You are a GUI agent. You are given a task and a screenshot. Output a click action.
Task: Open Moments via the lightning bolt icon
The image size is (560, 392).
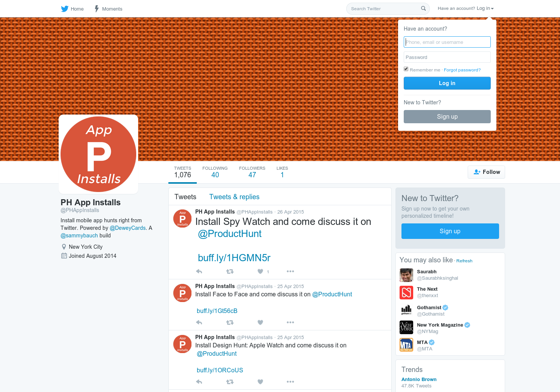click(97, 9)
